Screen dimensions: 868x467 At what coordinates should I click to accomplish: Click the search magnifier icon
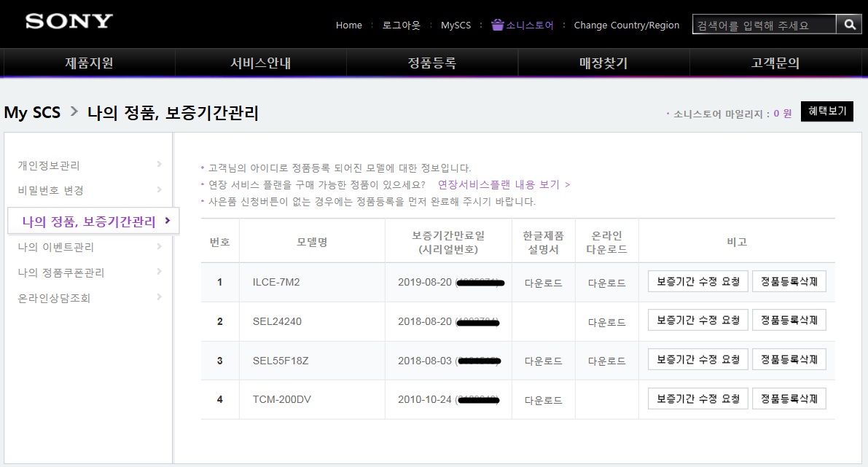click(849, 25)
